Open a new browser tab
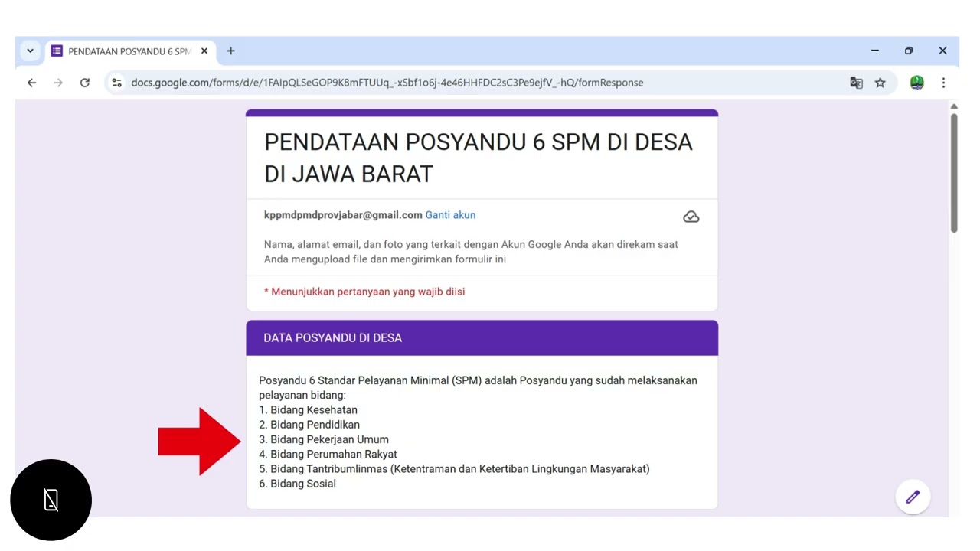This screenshot has height=551, width=980. pyautogui.click(x=230, y=51)
